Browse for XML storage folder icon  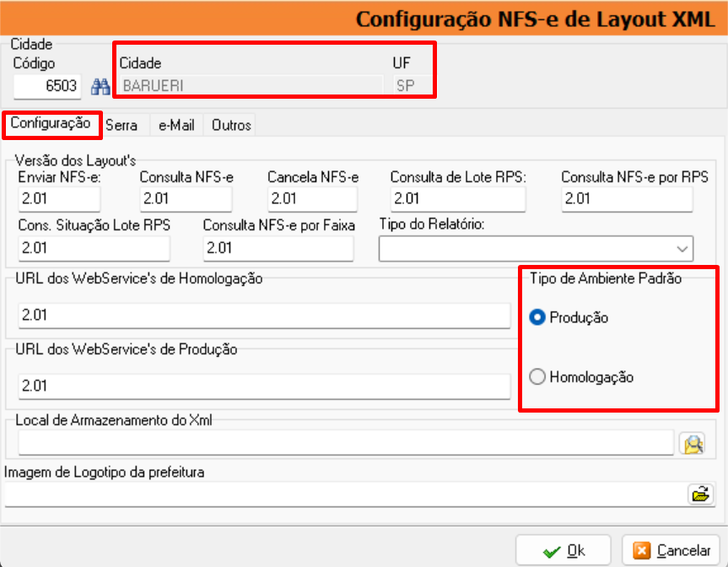pyautogui.click(x=693, y=444)
